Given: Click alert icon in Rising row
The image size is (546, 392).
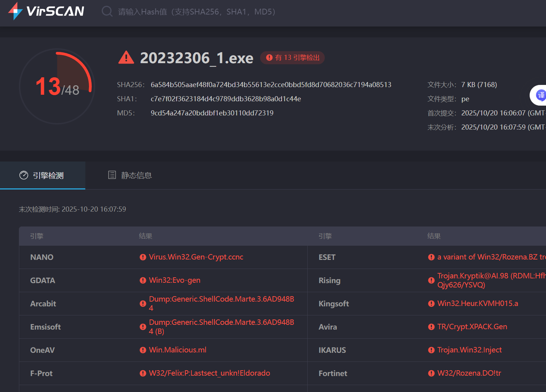Looking at the screenshot, I should (x=431, y=281).
